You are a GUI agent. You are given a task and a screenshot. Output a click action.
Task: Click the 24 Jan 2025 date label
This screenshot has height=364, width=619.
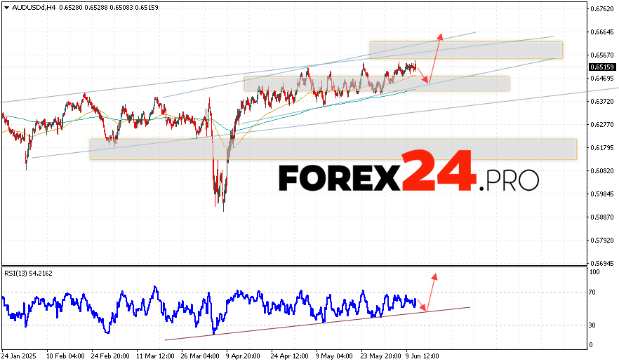[x=19, y=355]
